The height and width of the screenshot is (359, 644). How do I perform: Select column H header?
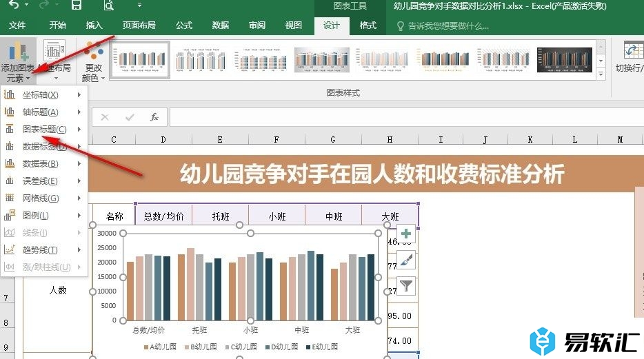coord(390,139)
